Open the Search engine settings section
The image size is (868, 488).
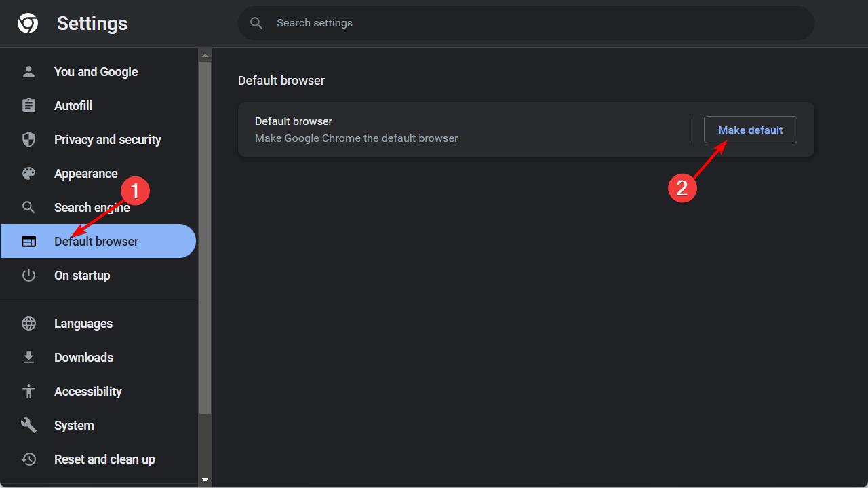coord(92,208)
